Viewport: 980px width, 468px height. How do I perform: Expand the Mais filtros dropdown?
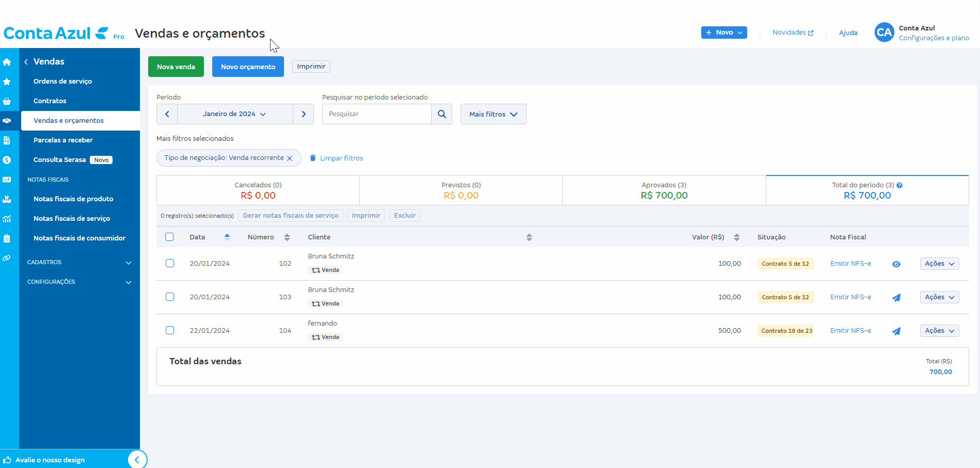pyautogui.click(x=494, y=114)
